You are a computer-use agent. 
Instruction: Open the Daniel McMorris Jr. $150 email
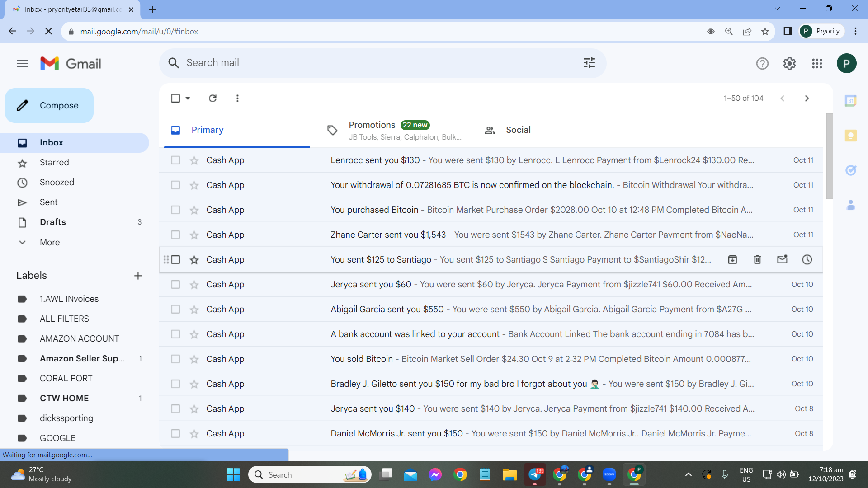[491, 434]
